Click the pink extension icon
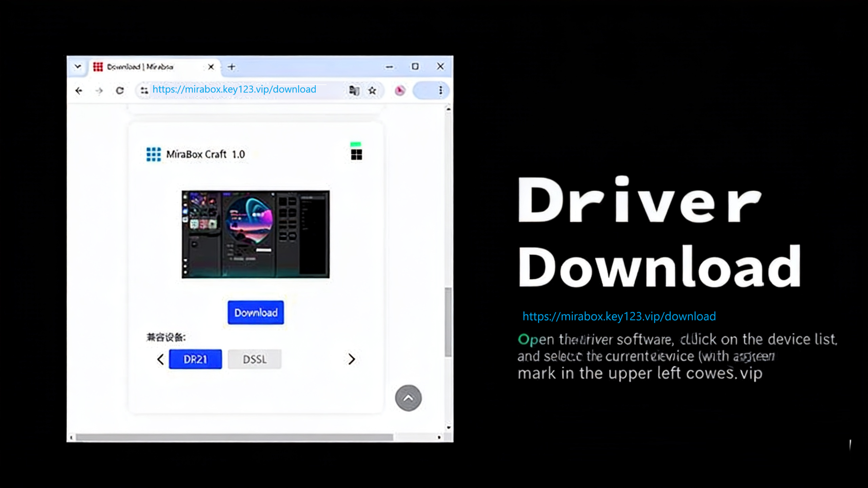The image size is (868, 488). point(400,90)
